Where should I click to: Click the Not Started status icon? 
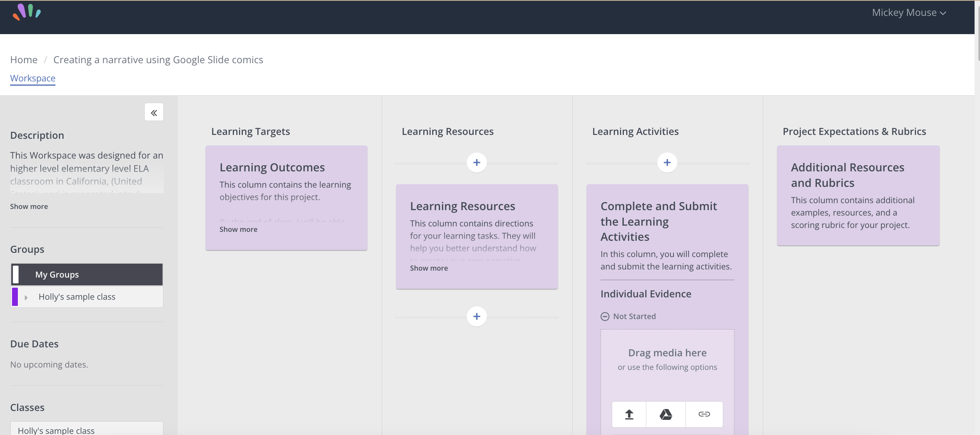point(605,316)
